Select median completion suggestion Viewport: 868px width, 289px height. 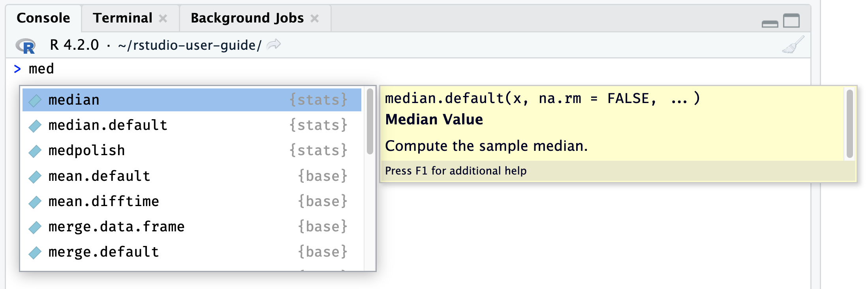(x=74, y=100)
